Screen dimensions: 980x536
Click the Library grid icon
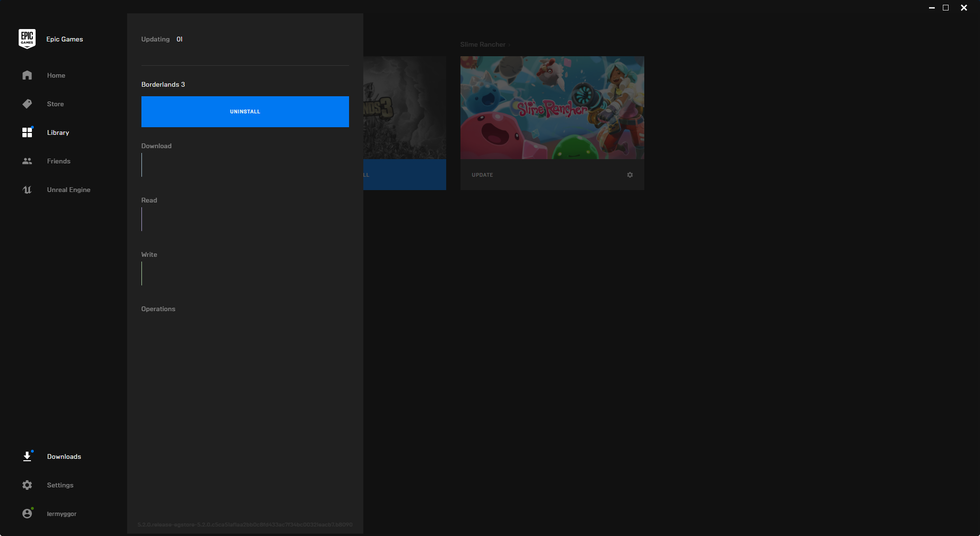27,132
